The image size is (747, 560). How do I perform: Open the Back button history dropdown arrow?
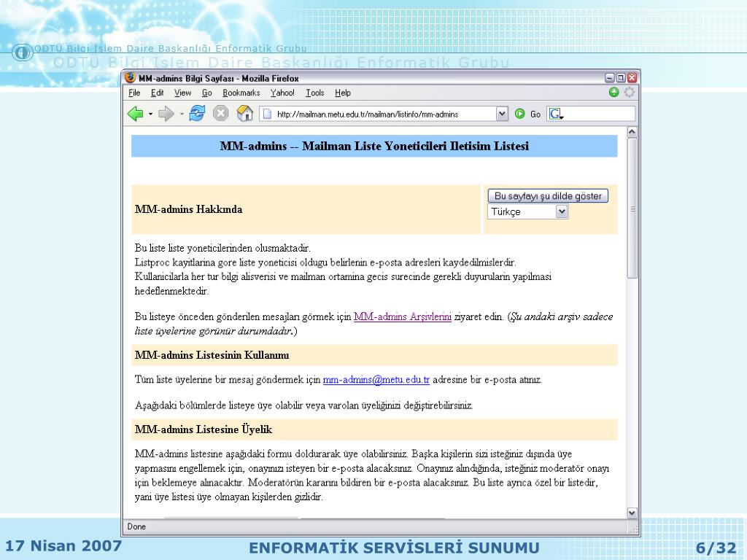150,114
